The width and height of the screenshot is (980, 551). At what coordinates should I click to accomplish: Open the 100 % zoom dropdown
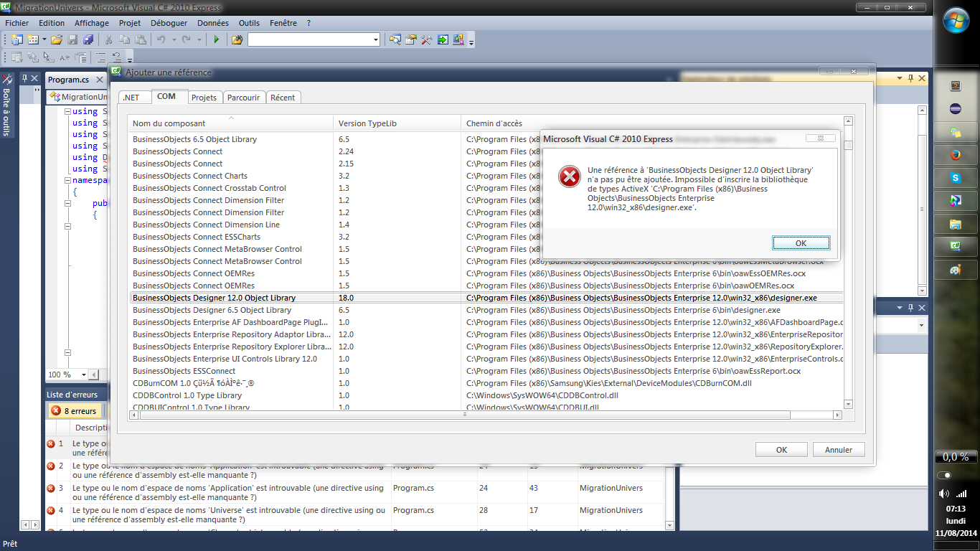pyautogui.click(x=84, y=375)
